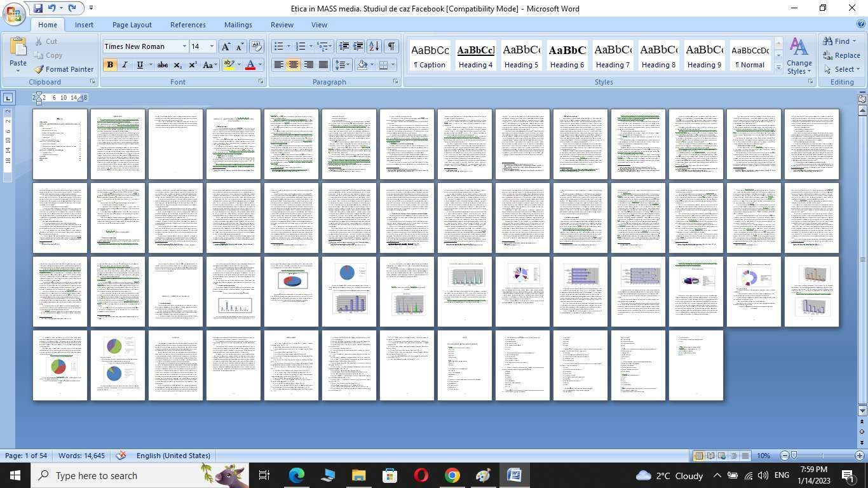The height and width of the screenshot is (488, 868).
Task: Select the first page thumbnail
Action: [60, 144]
